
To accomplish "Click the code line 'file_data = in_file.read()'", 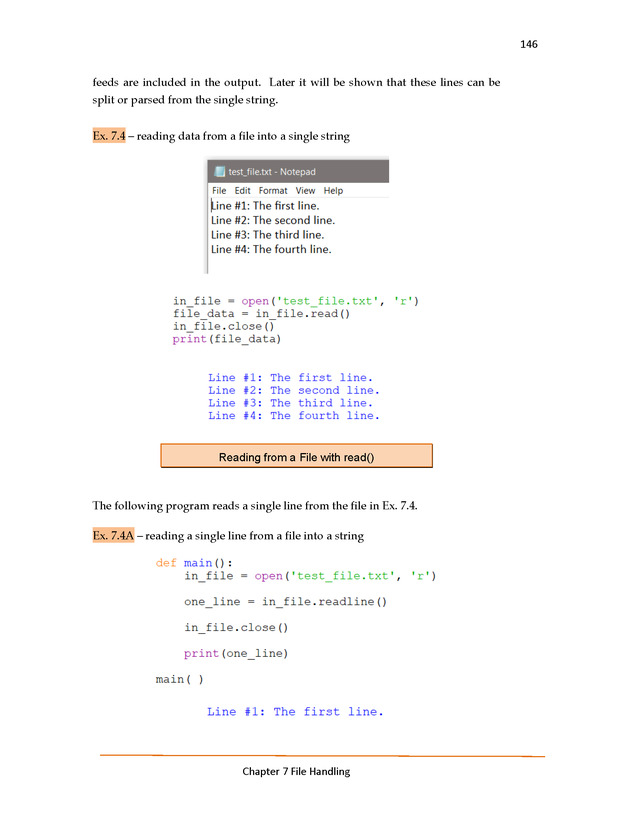I will 261,313.
